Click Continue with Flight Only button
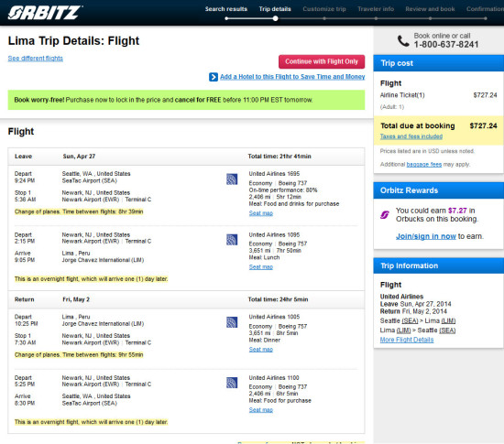 point(322,61)
